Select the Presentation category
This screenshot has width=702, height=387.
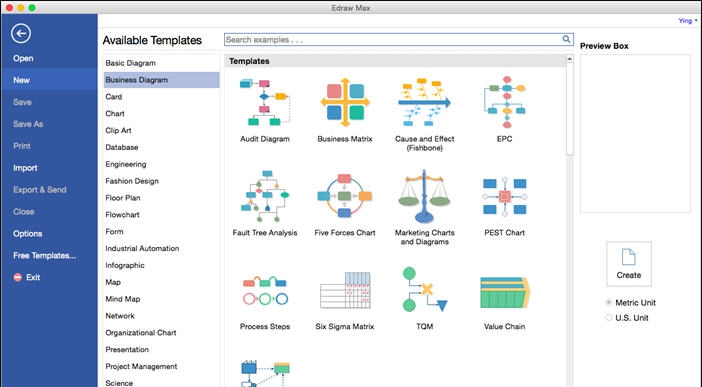[x=162, y=349]
